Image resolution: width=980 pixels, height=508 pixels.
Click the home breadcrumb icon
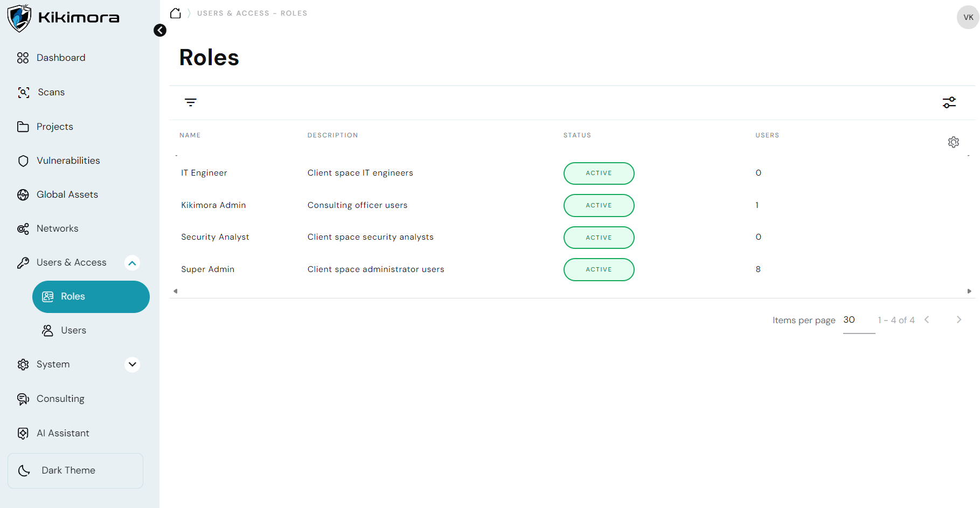click(176, 13)
